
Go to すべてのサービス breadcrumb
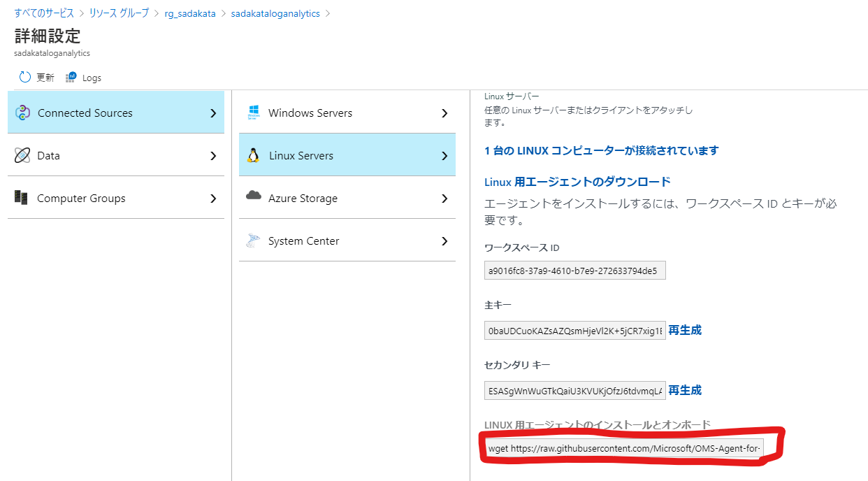point(44,13)
